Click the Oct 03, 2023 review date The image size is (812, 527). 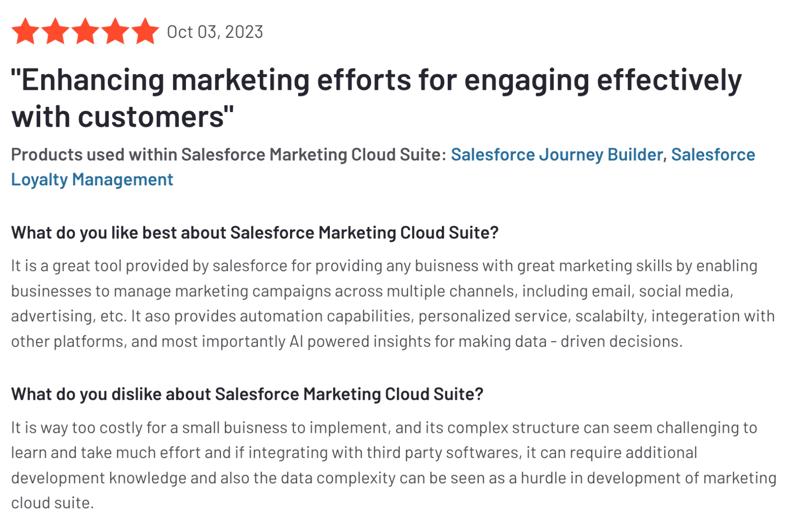pyautogui.click(x=215, y=32)
